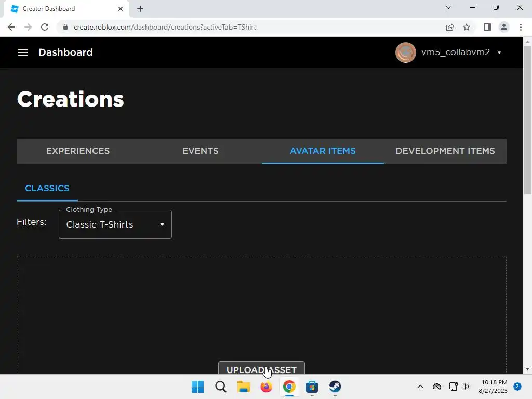Open Firefox from the taskbar

point(267,387)
